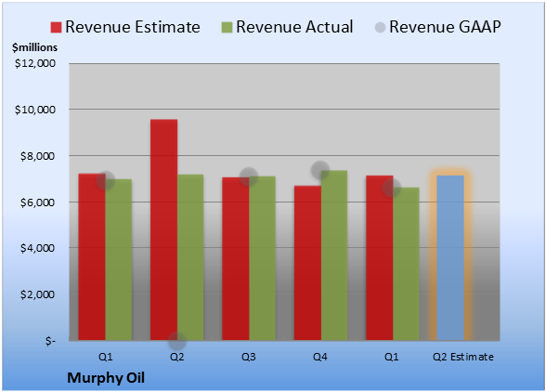Click the GAAP marker above Q4
Image resolution: width=546 pixels, height=392 pixels.
click(320, 170)
